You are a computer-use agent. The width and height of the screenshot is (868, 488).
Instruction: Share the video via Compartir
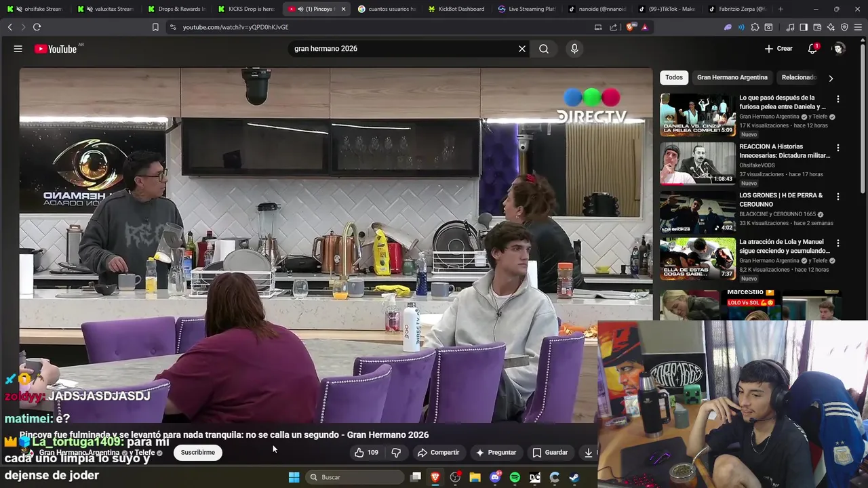coord(438,453)
